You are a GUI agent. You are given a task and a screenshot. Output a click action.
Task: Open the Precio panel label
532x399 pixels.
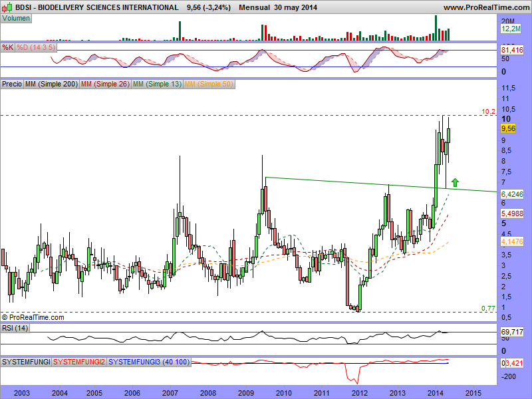[12, 84]
